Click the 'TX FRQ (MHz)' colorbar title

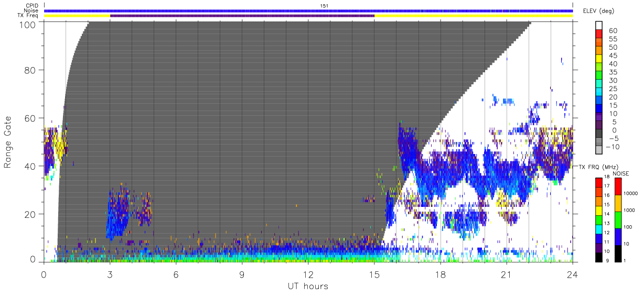click(x=600, y=167)
